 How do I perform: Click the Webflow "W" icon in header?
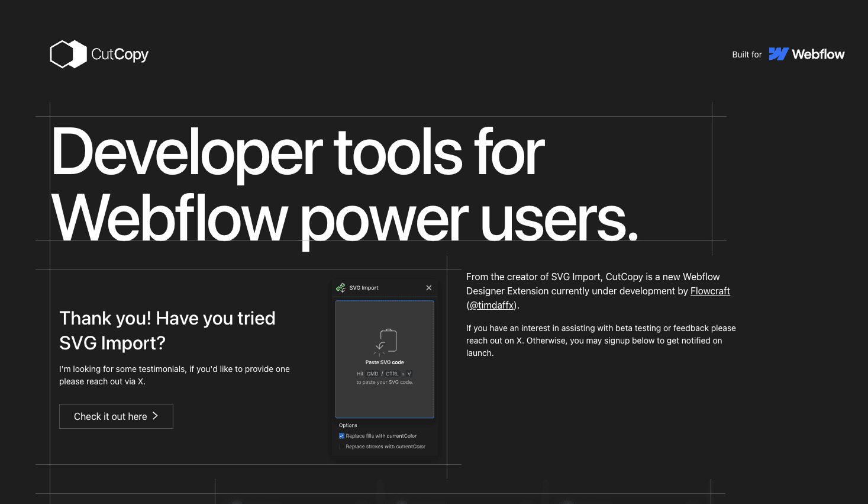(x=778, y=54)
